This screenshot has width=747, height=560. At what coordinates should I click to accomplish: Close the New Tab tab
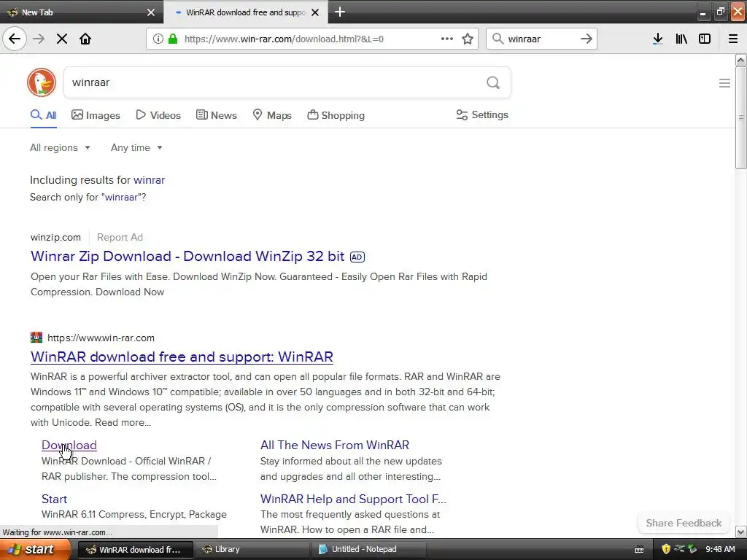(x=151, y=12)
